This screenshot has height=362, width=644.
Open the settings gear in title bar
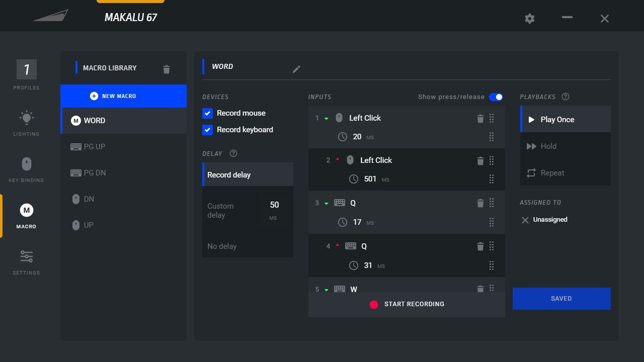[529, 19]
